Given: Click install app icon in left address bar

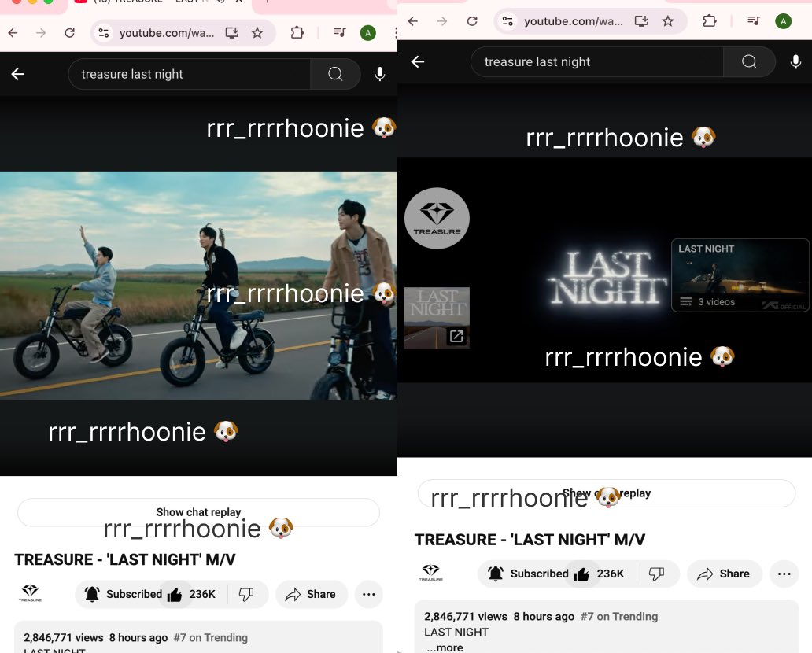Looking at the screenshot, I should coord(231,33).
